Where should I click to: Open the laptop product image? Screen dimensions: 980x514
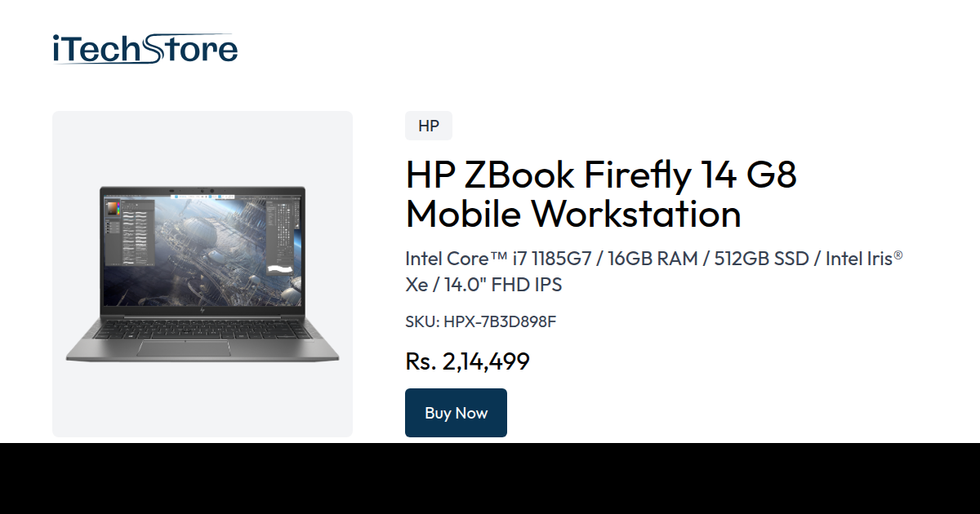[203, 274]
